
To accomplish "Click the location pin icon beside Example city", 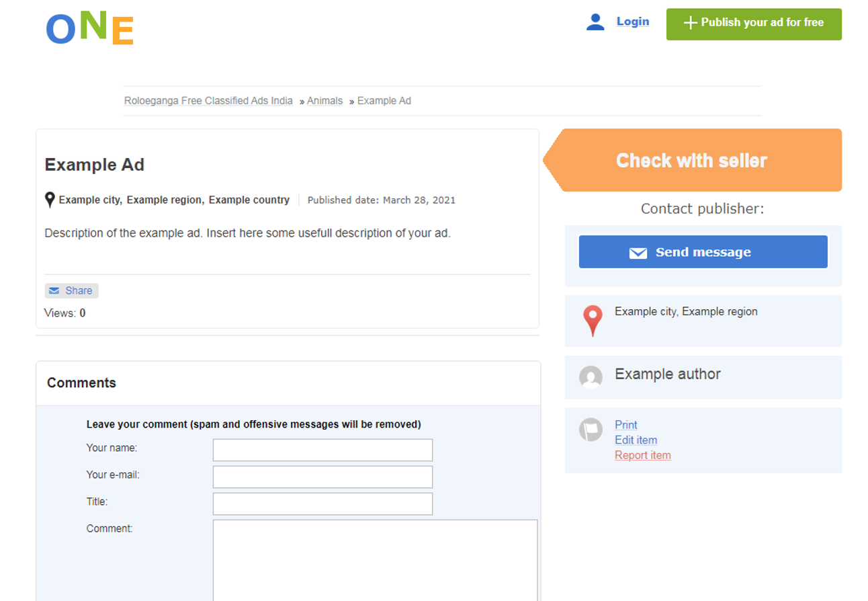I will (50, 199).
